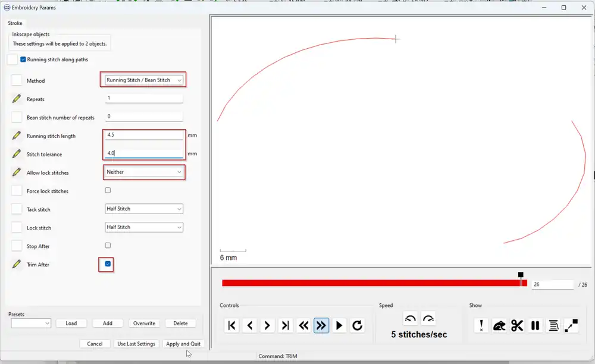Open the Method dropdown
The width and height of the screenshot is (595, 364).
coord(144,80)
